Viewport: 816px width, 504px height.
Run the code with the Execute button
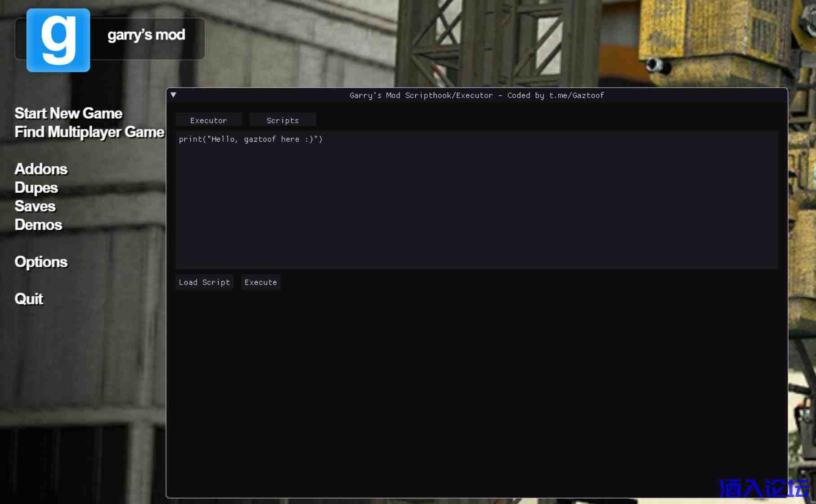point(260,282)
